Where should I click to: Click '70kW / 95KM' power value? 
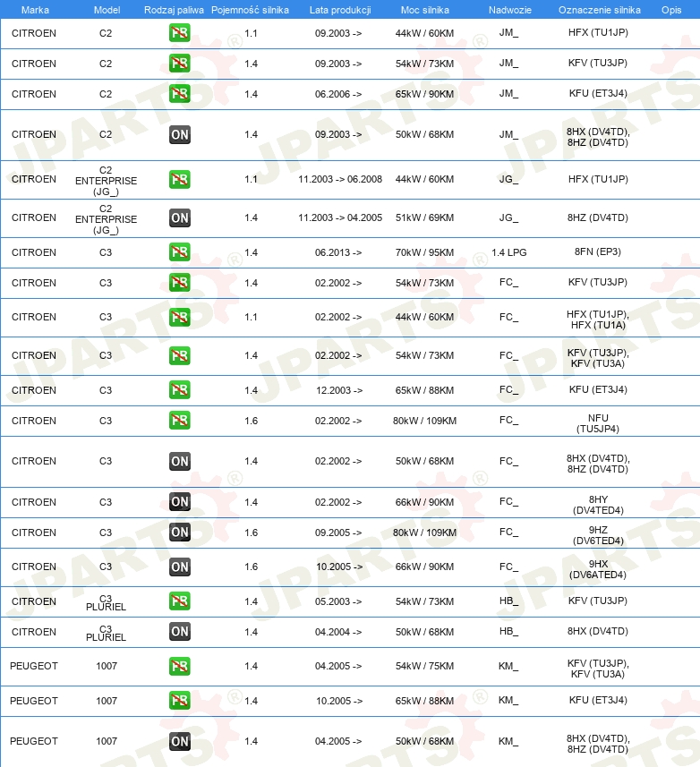point(424,252)
